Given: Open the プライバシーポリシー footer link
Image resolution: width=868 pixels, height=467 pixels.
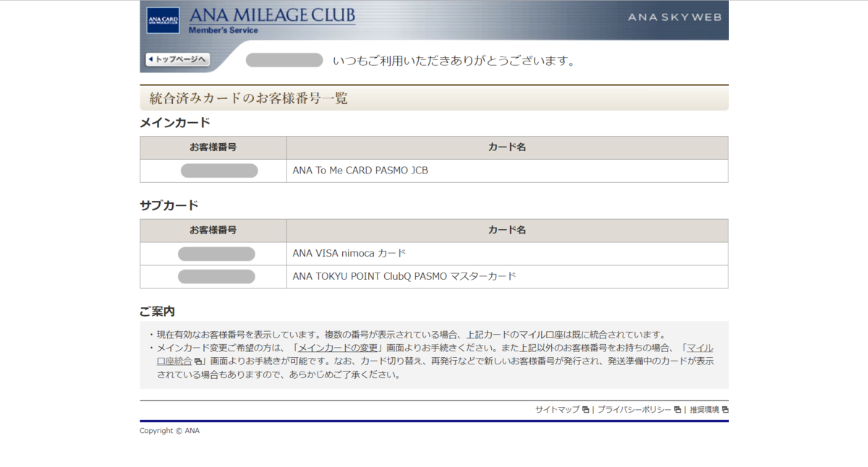Looking at the screenshot, I should [x=634, y=409].
